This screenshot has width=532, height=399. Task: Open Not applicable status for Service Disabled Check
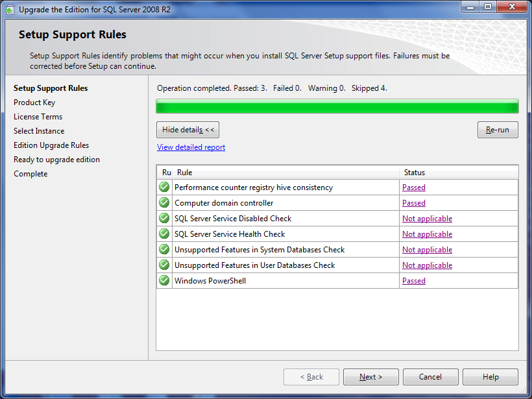(427, 219)
